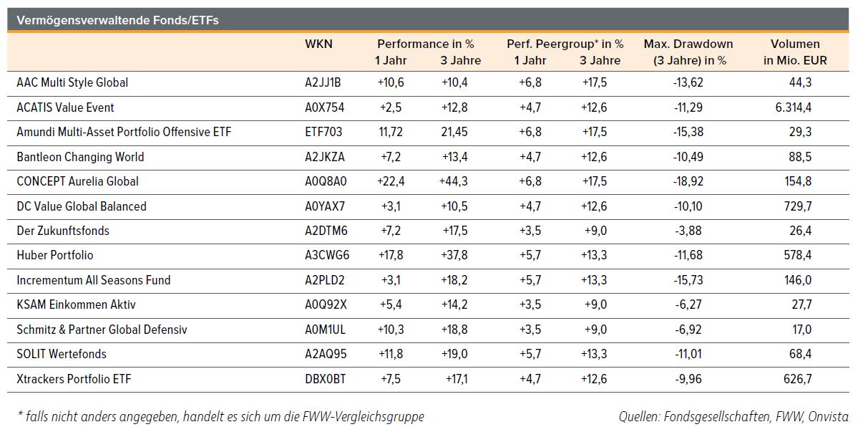868x437 pixels.
Task: Click the DC Value Global Balanced volume 729,7
Action: [x=798, y=207]
